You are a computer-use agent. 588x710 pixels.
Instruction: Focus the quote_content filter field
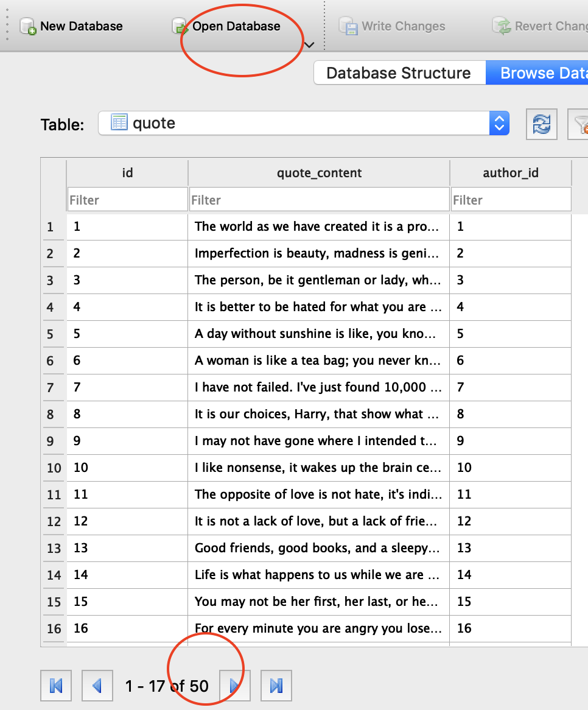319,200
